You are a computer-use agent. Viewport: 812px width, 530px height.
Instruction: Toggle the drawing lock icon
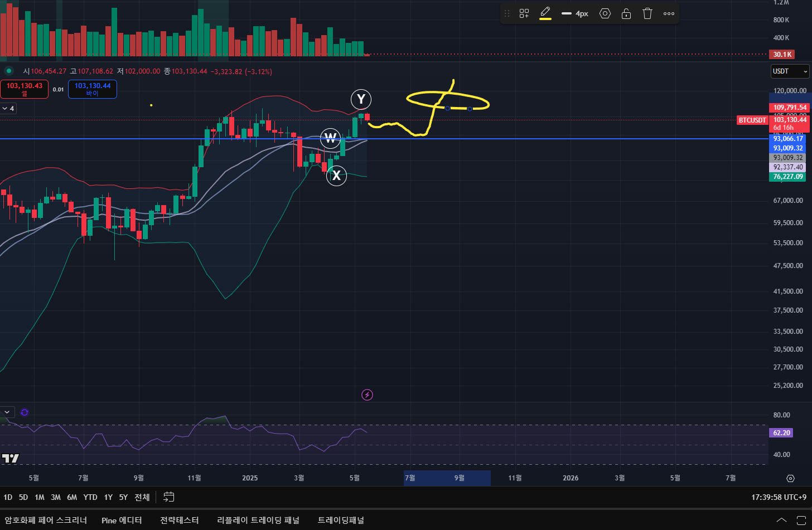point(626,13)
